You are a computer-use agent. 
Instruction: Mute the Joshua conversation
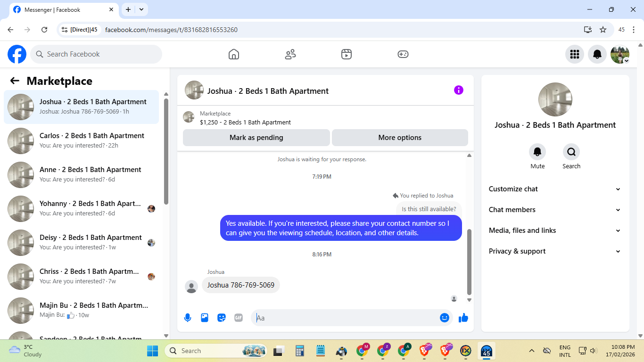[537, 152]
